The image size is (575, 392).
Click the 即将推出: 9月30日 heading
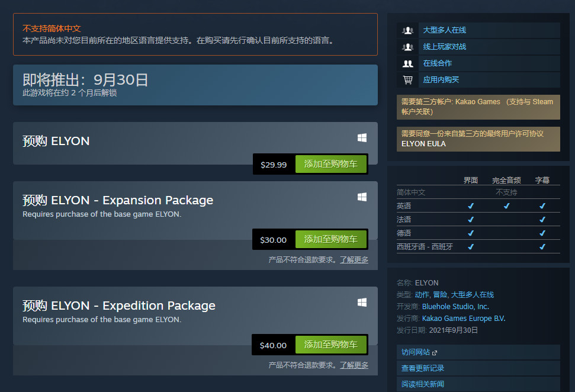tap(85, 79)
